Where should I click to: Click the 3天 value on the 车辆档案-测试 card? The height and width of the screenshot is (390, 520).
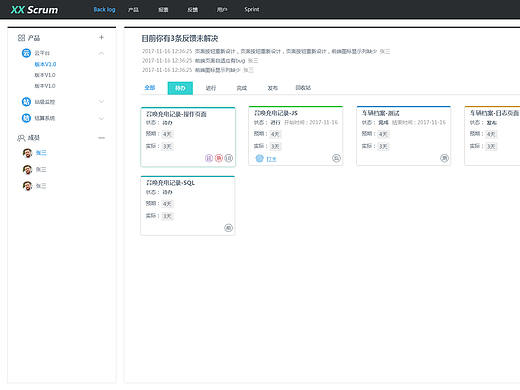(383, 146)
